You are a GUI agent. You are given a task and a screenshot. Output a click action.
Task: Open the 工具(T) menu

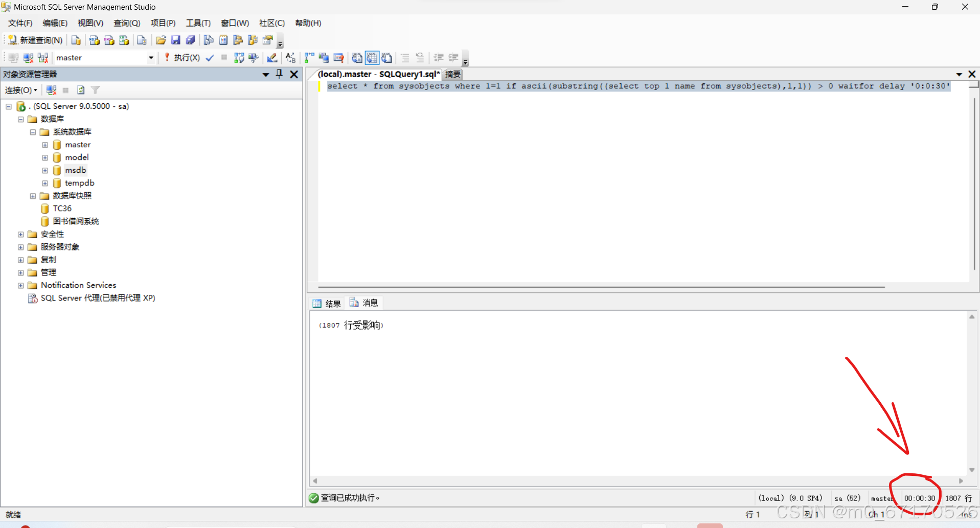[198, 23]
